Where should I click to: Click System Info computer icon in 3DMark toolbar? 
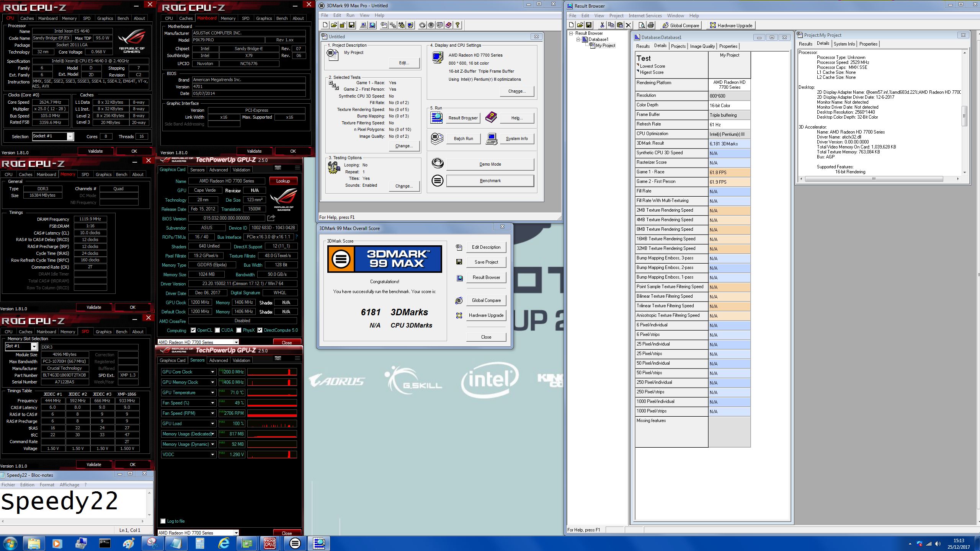(363, 25)
